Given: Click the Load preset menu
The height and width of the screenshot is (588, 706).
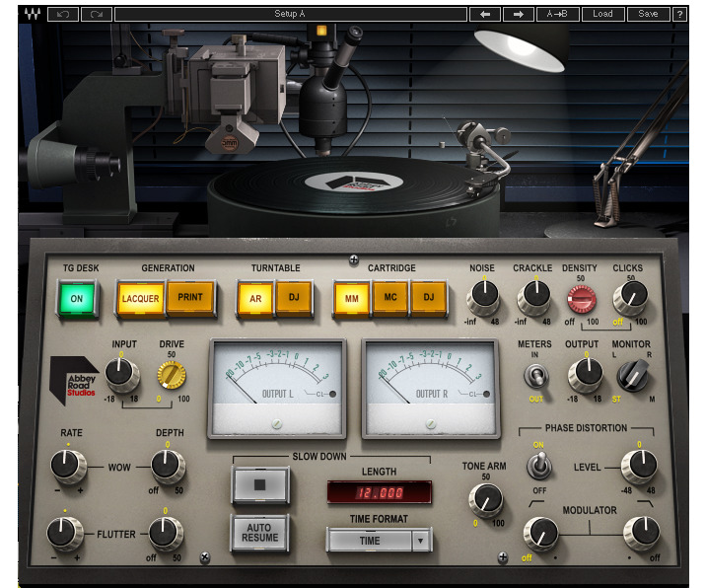Looking at the screenshot, I should (602, 14).
